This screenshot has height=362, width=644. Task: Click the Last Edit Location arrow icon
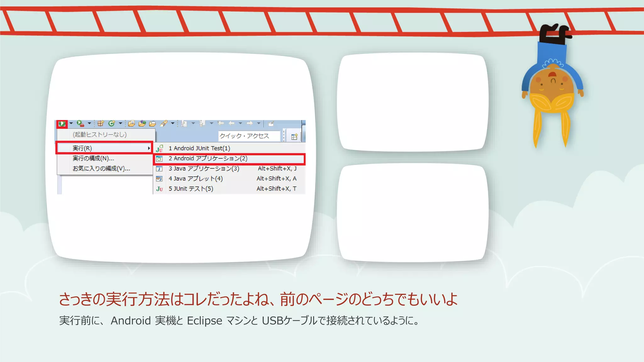point(221,123)
